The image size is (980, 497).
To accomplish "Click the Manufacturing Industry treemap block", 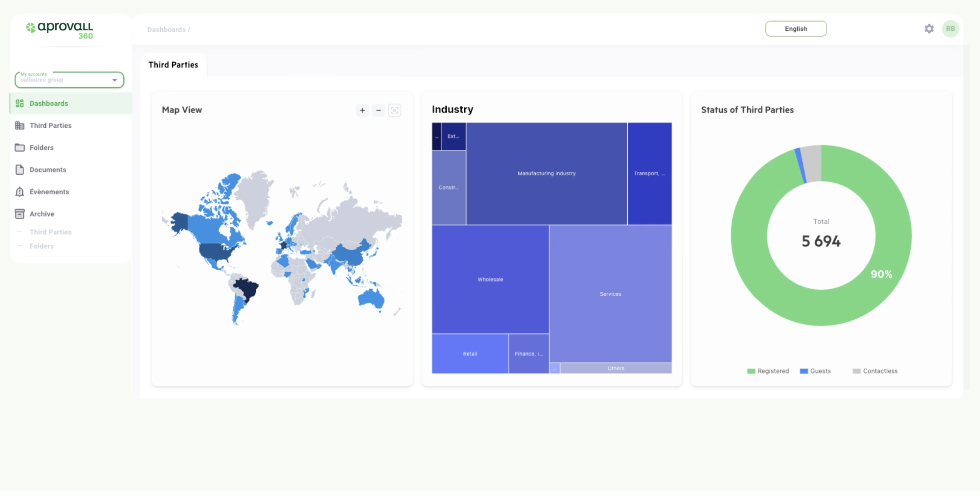I will click(546, 173).
